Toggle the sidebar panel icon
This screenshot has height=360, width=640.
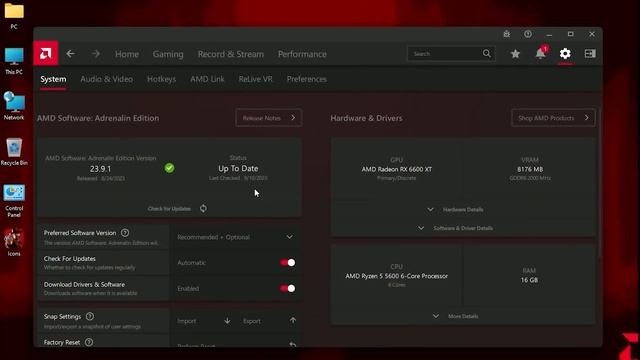[590, 53]
